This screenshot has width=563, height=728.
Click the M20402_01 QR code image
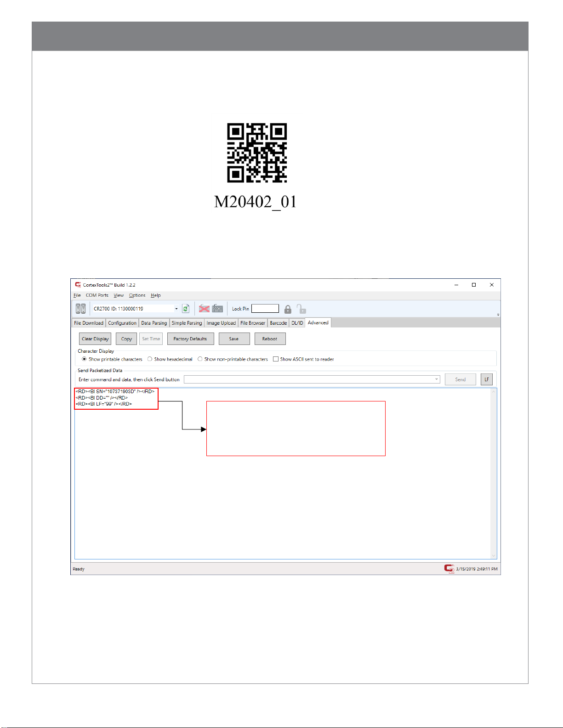(x=257, y=152)
